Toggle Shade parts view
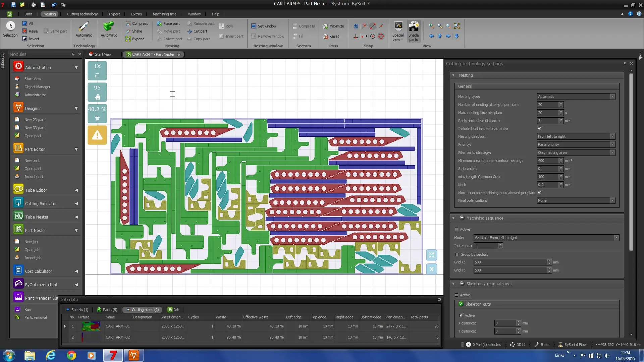 point(414,31)
